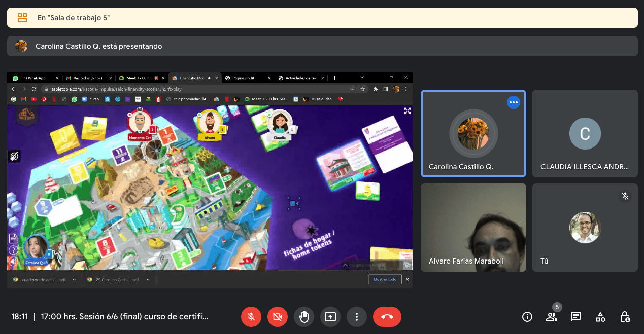Raise hand in the meeting

coord(304,317)
